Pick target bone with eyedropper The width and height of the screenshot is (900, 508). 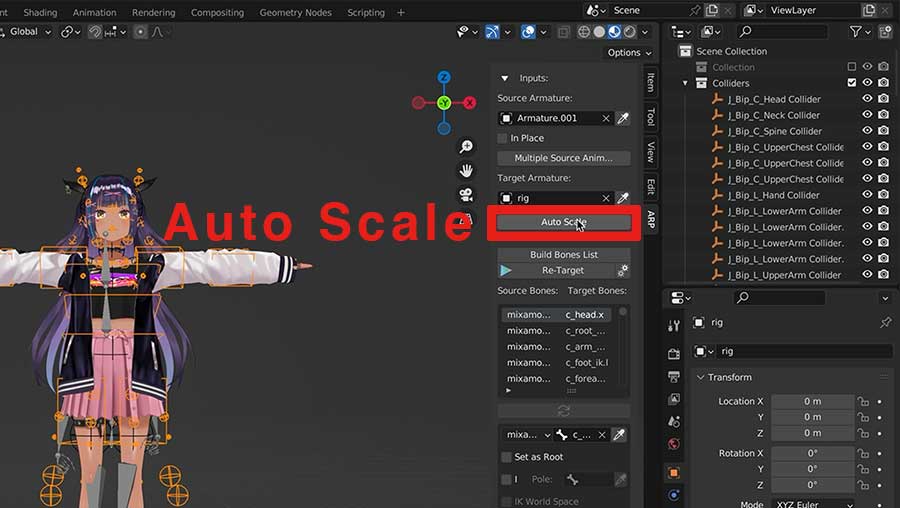pyautogui.click(x=619, y=435)
